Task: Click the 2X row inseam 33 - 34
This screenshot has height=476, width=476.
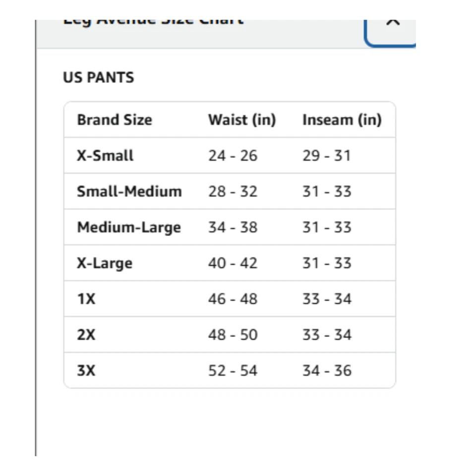Action: (x=327, y=335)
